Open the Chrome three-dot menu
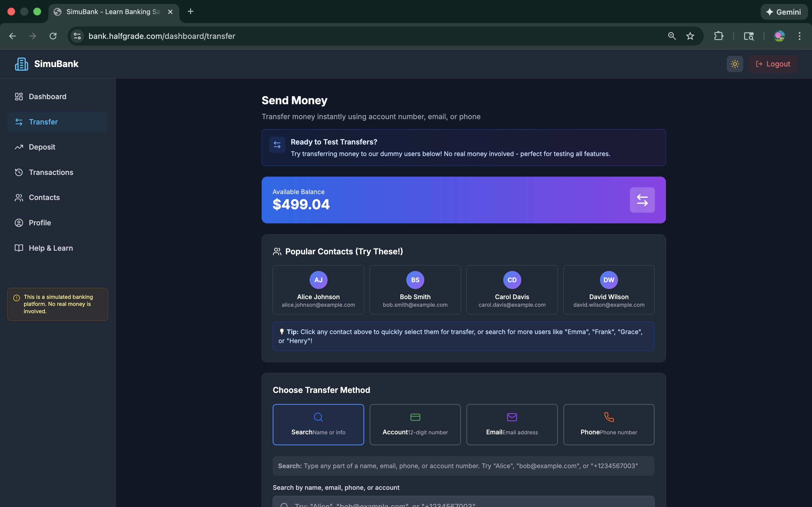Screen dimensions: 812x507 click(x=800, y=36)
